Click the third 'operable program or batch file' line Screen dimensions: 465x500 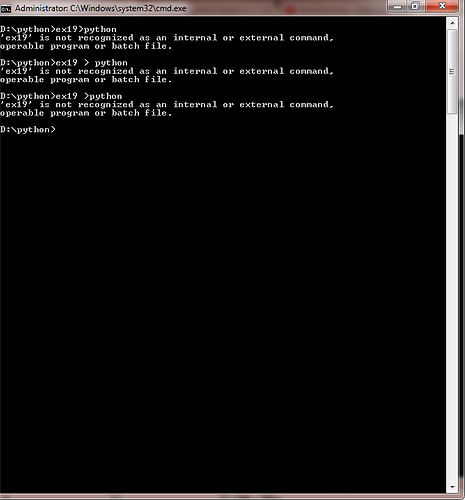(86, 113)
